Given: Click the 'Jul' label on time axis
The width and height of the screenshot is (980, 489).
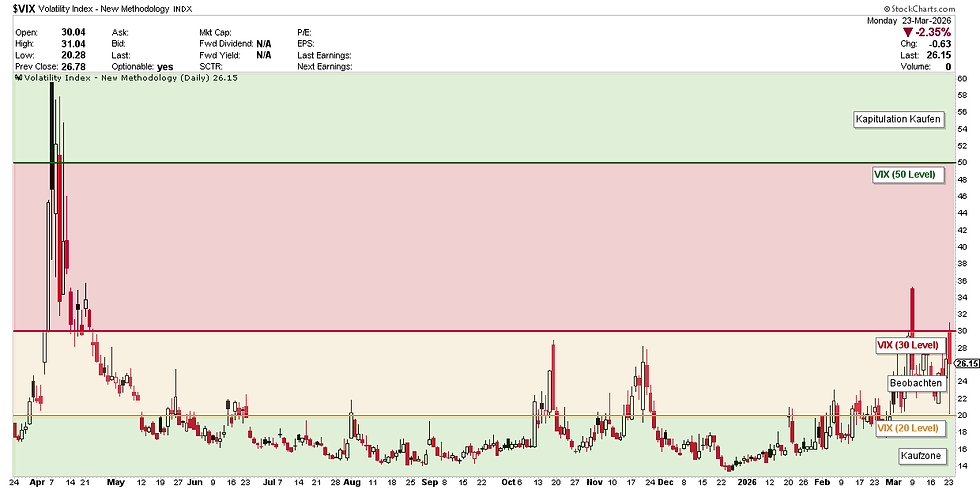Looking at the screenshot, I should pos(269,483).
